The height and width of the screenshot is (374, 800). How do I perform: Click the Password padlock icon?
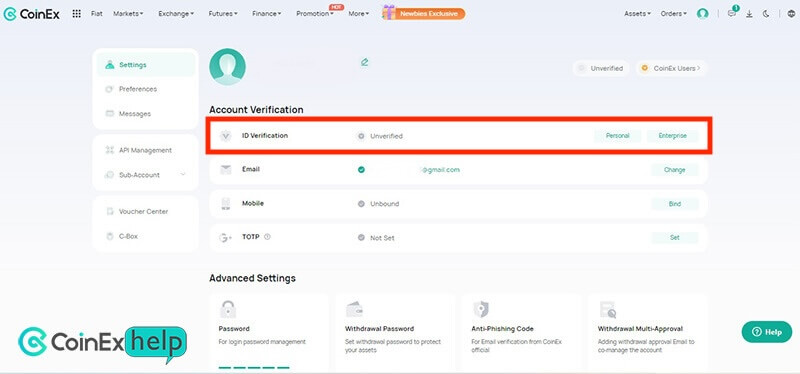[228, 309]
